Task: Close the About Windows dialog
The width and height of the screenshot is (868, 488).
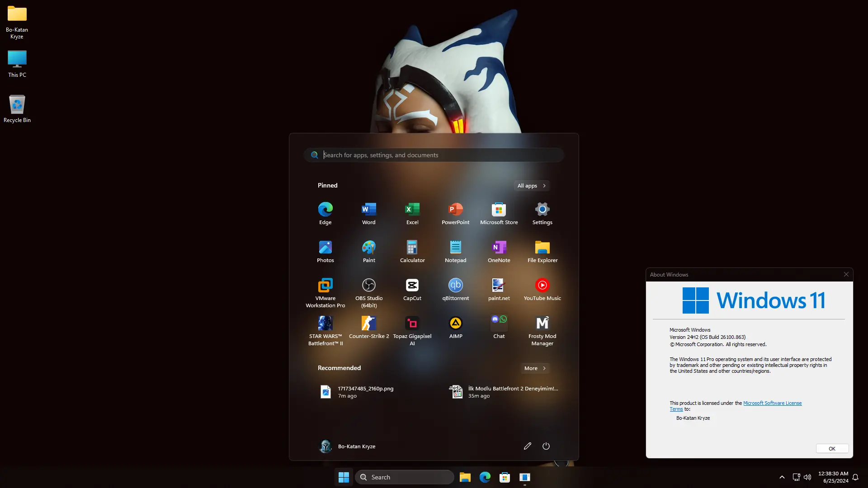Action: 846,274
